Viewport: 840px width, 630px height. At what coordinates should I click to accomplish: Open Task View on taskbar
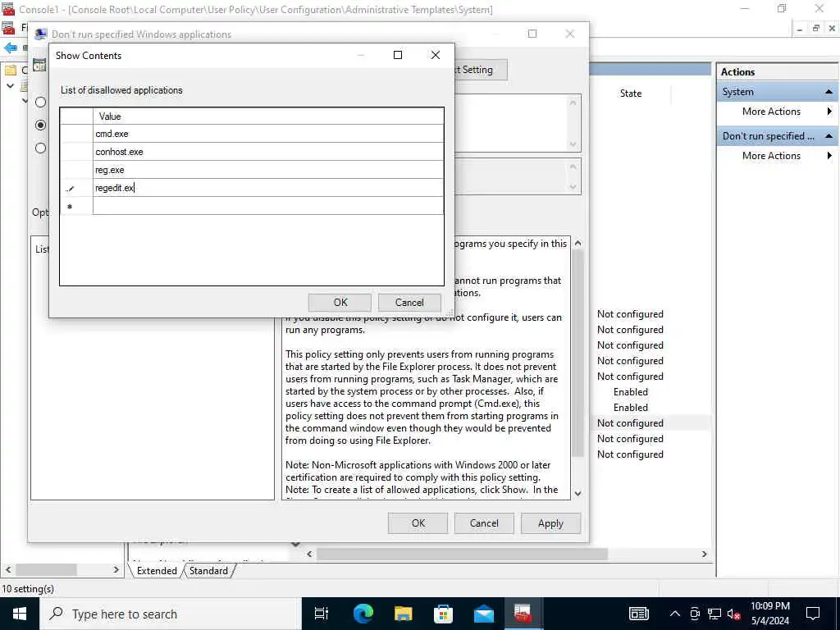[x=322, y=614]
